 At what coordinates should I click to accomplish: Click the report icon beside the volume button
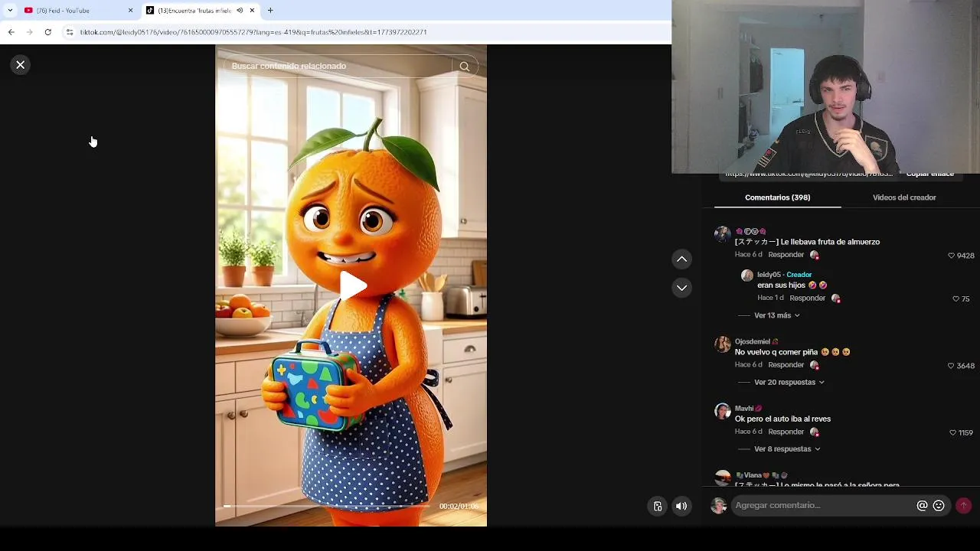point(657,506)
